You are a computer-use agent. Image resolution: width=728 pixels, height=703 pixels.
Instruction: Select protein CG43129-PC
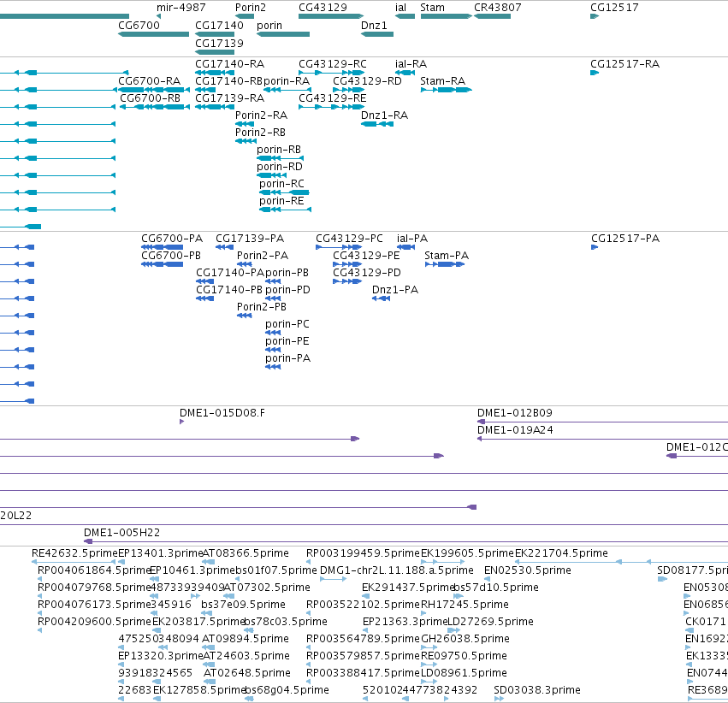pos(339,247)
